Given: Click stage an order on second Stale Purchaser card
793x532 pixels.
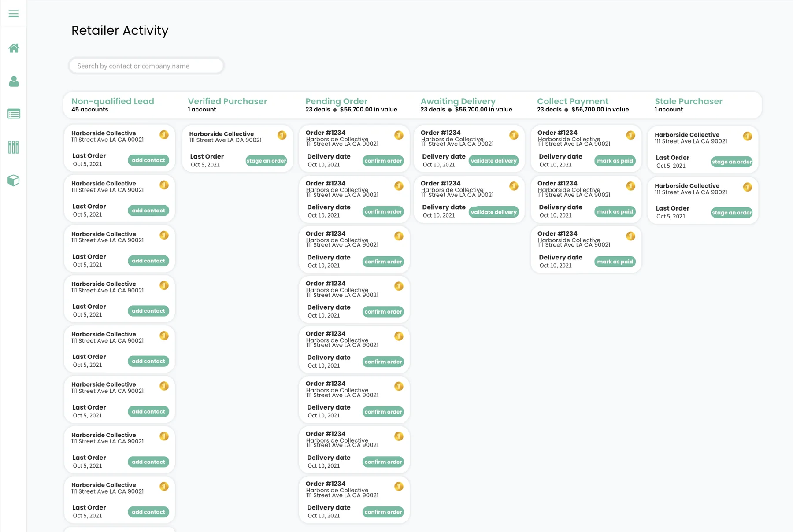Looking at the screenshot, I should coord(732,213).
